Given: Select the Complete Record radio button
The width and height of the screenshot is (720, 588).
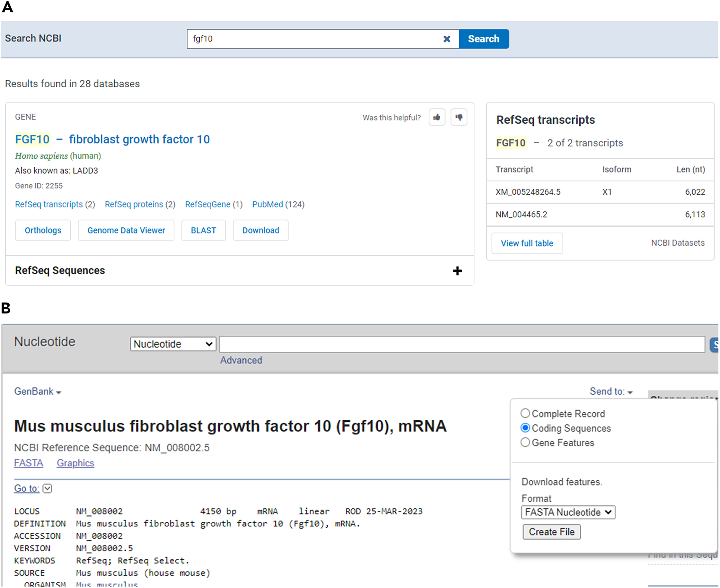Looking at the screenshot, I should [525, 413].
